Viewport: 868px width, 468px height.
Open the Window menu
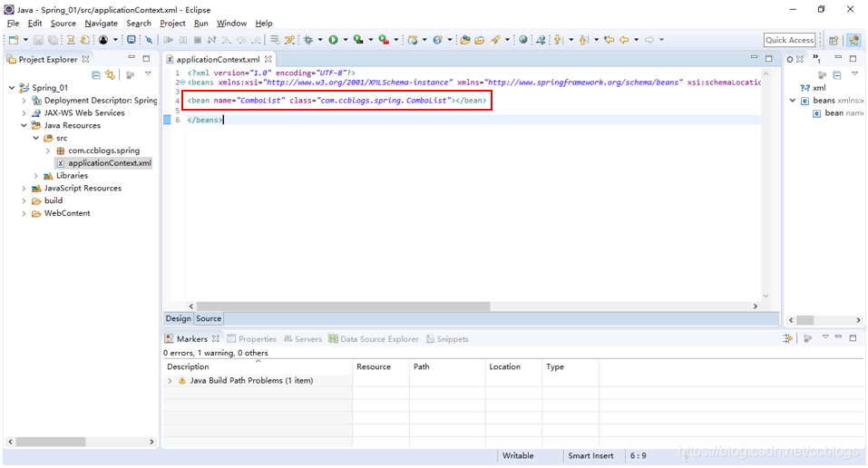[231, 24]
